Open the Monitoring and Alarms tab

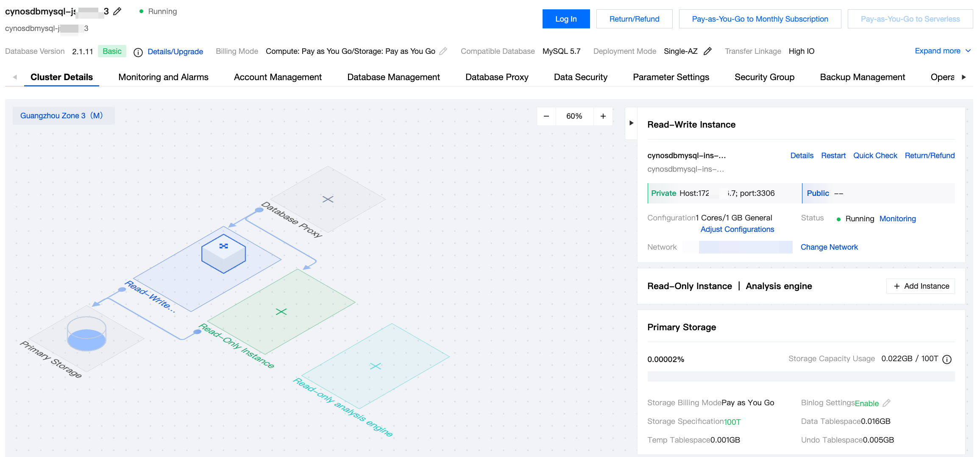coord(163,77)
